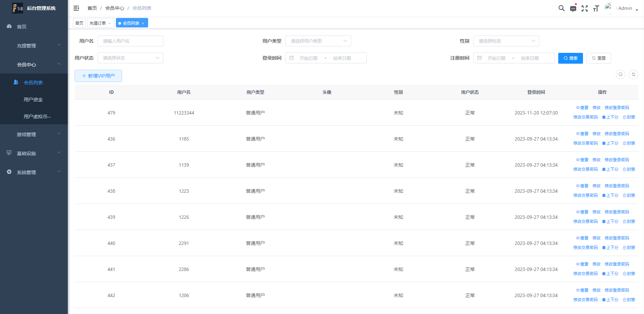Toggle search panel with round magnifier icon
The image size is (644, 314).
(620, 75)
